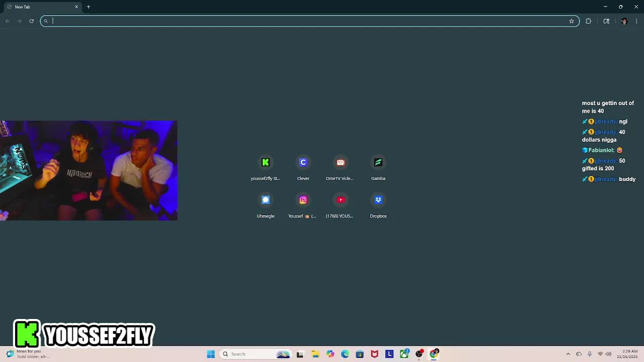Image resolution: width=644 pixels, height=362 pixels.
Task: Open the volume speaker tray icon
Action: [609, 354]
